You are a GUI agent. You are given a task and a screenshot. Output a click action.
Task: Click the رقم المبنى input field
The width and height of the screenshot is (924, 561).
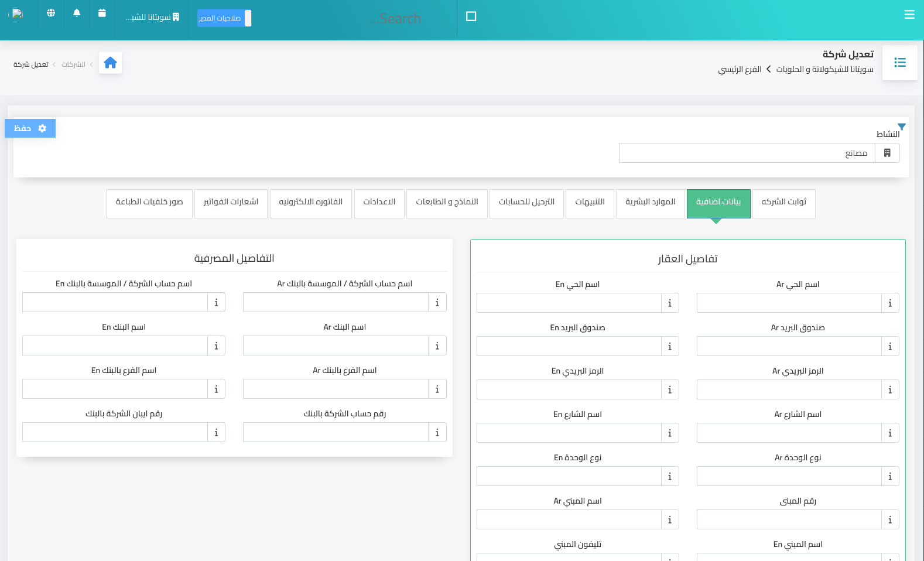pyautogui.click(x=789, y=519)
